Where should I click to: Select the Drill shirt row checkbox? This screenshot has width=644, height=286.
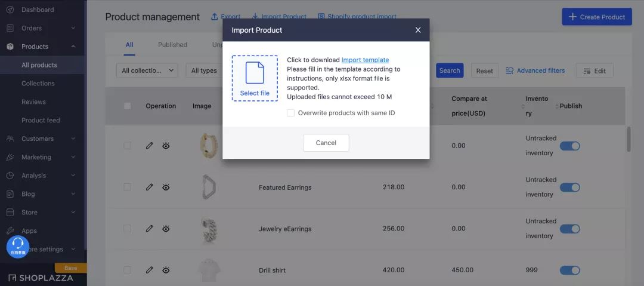[x=128, y=270]
